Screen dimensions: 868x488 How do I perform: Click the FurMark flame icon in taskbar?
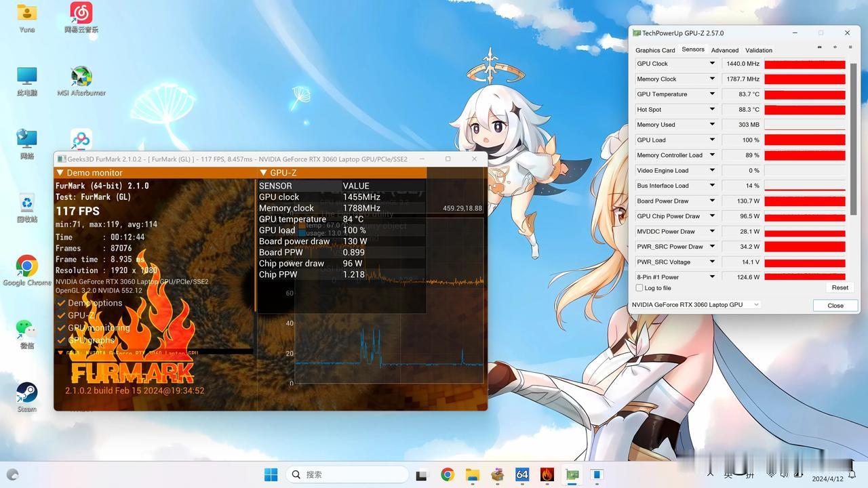click(547, 474)
